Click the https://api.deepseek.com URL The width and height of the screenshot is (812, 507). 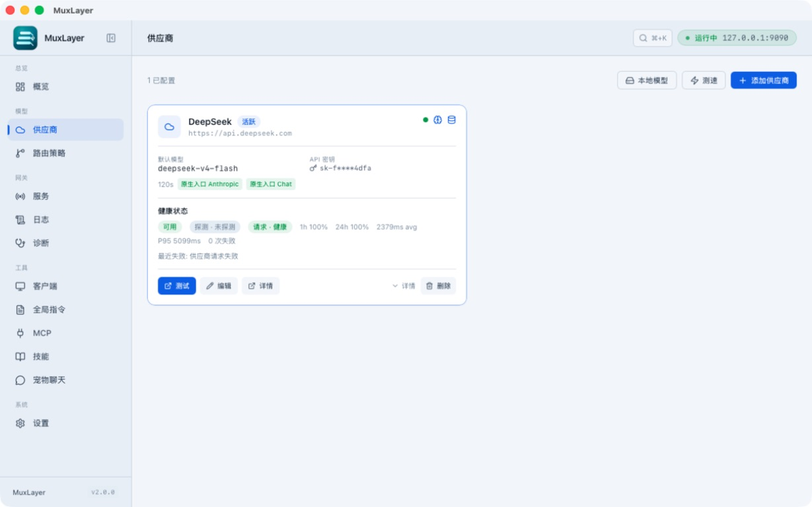click(240, 133)
